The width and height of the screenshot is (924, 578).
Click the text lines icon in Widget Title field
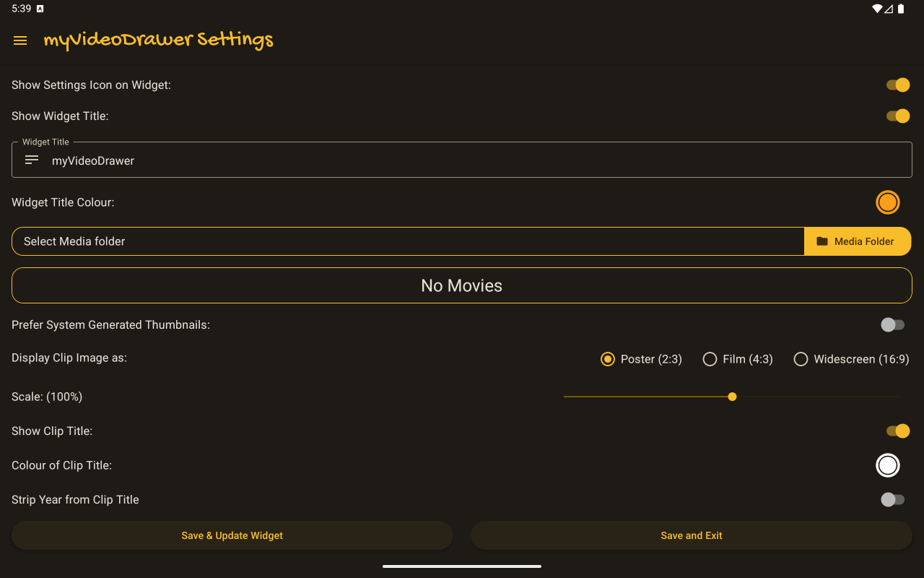coord(32,160)
